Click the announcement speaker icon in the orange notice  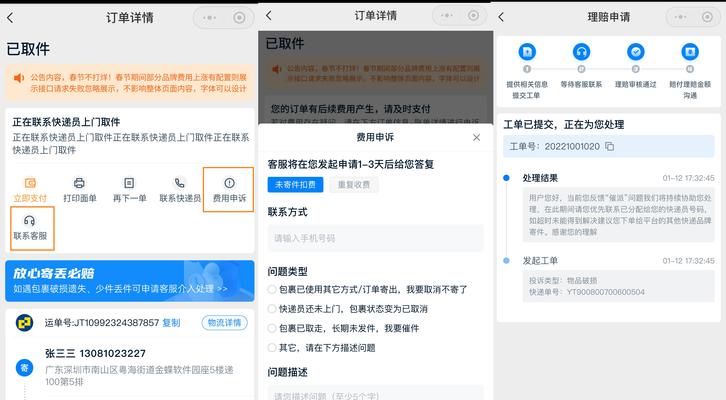pyautogui.click(x=19, y=78)
